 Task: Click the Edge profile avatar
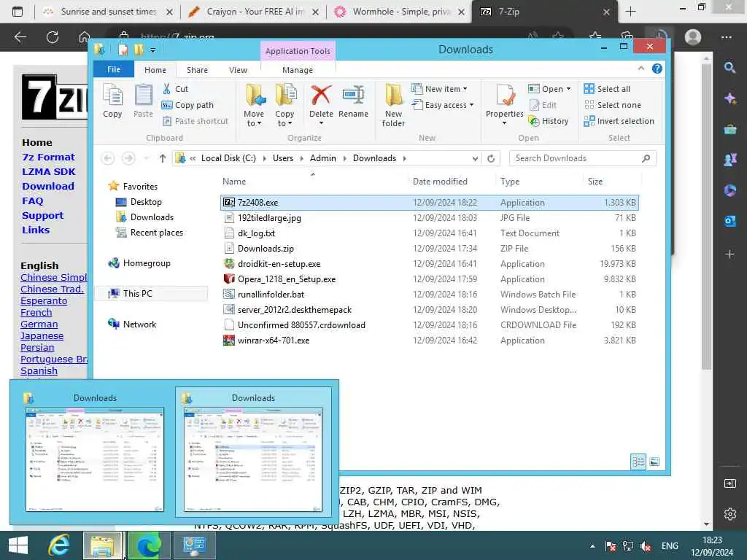pyautogui.click(x=693, y=36)
